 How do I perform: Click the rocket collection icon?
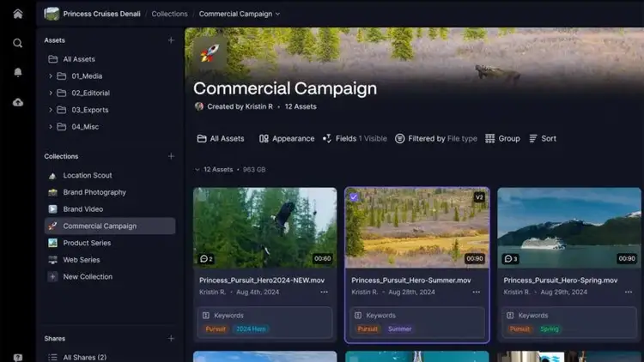pyautogui.click(x=209, y=54)
